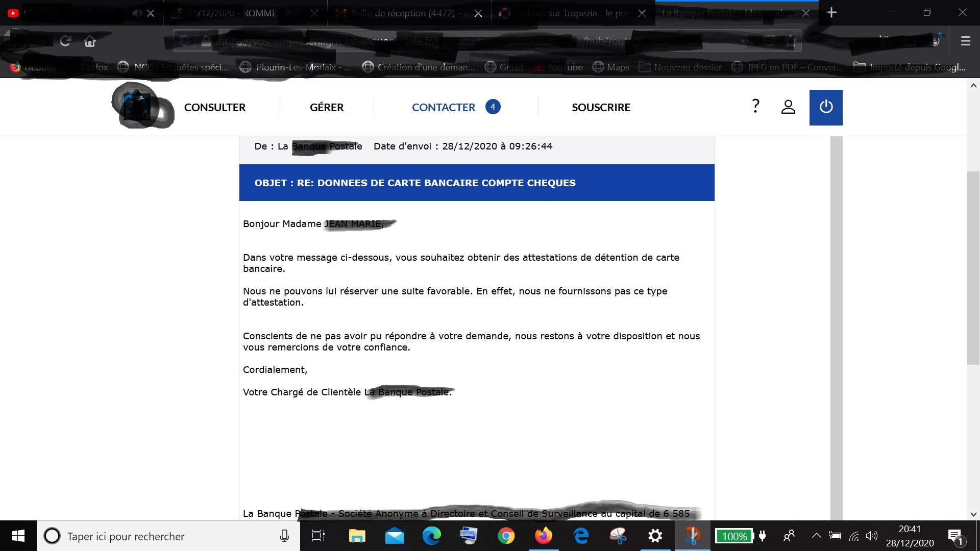Open Snipping Tool in taskbar
Viewport: 980px width, 551px height.
pos(618,536)
